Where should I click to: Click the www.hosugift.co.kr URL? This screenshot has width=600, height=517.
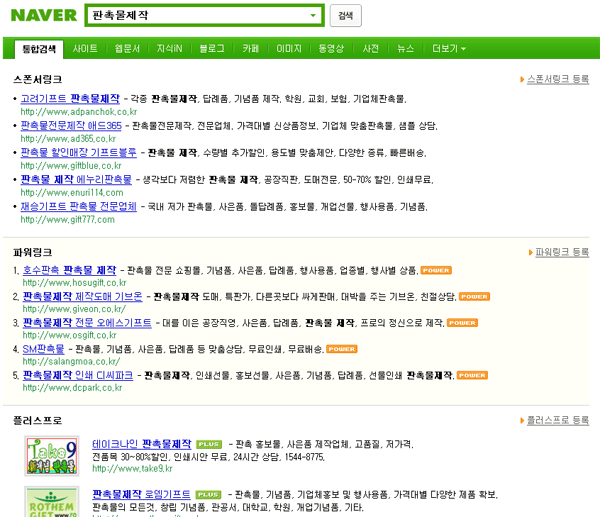pos(74,283)
